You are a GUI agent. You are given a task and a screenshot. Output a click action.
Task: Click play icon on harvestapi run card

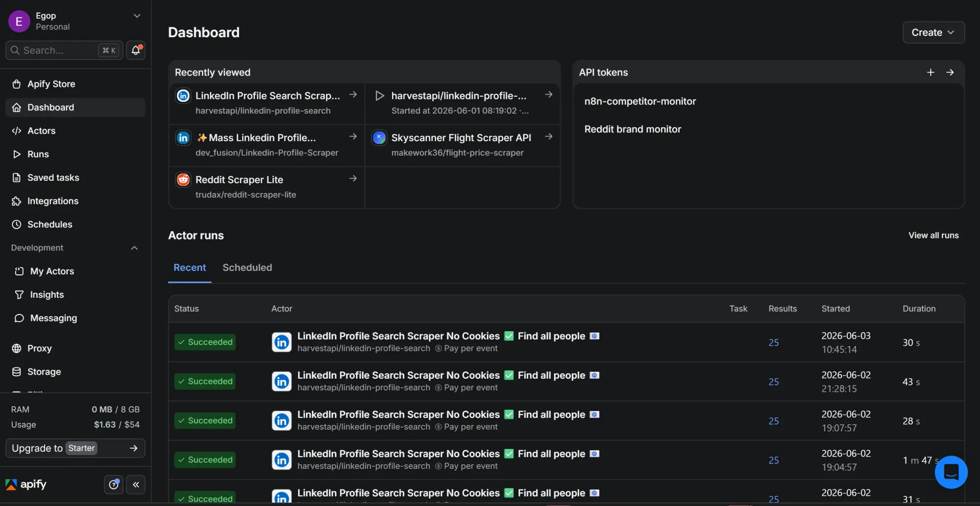click(x=379, y=96)
